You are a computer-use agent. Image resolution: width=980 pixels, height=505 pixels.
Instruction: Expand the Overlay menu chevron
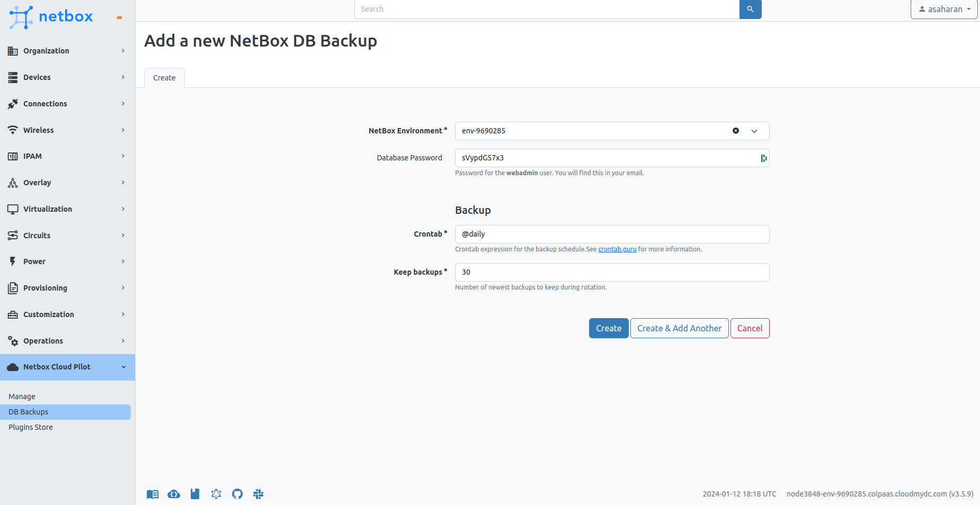pyautogui.click(x=123, y=183)
